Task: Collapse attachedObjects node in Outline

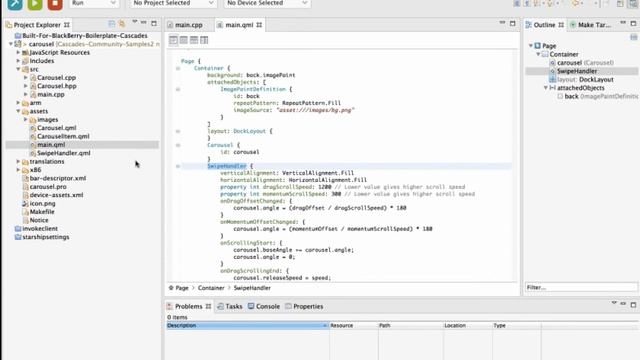Action: (x=546, y=87)
